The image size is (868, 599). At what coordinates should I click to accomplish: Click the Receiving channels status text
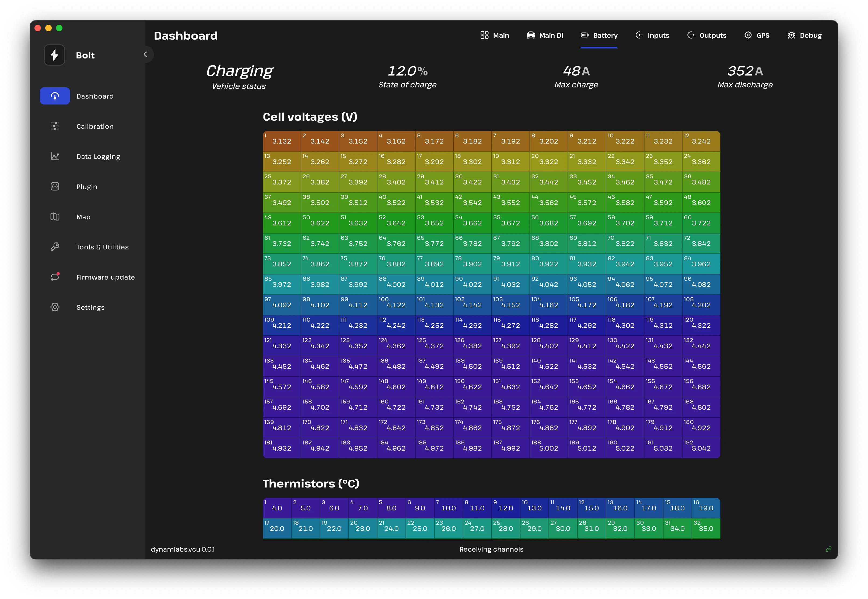pos(491,549)
